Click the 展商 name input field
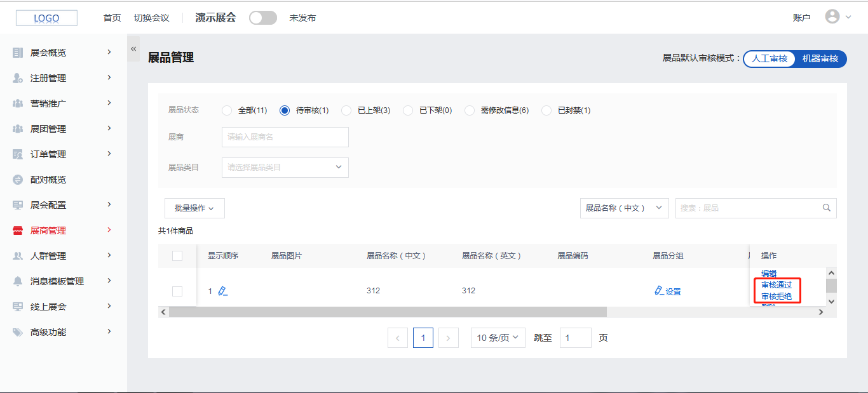The height and width of the screenshot is (393, 868). pos(285,137)
